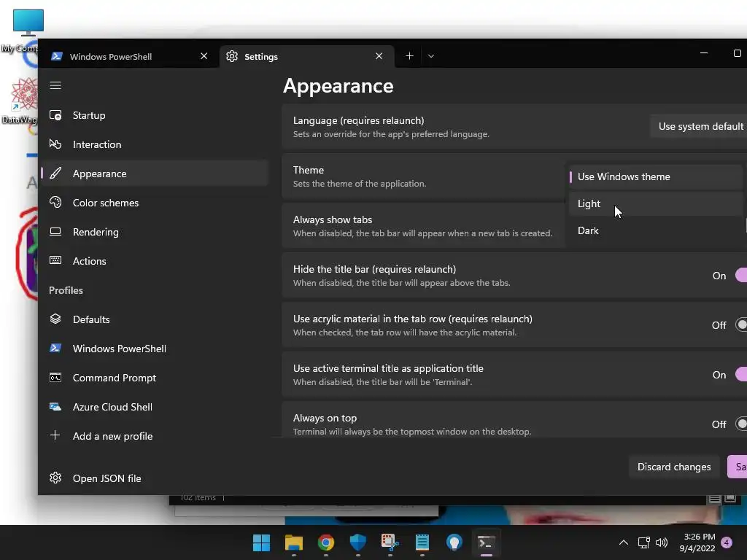This screenshot has height=560, width=747.
Task: Toggle the Always on top switch
Action: click(x=741, y=424)
